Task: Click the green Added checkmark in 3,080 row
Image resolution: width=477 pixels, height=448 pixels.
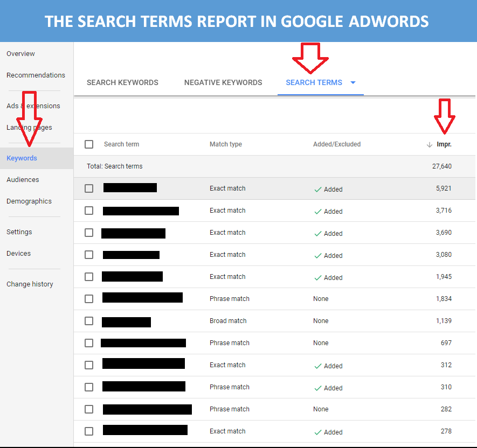Action: click(x=318, y=256)
